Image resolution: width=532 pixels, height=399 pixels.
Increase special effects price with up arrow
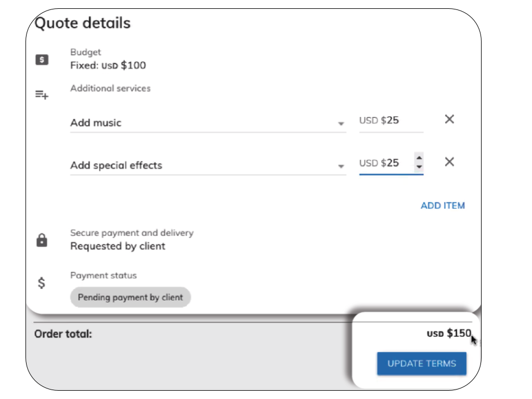419,157
